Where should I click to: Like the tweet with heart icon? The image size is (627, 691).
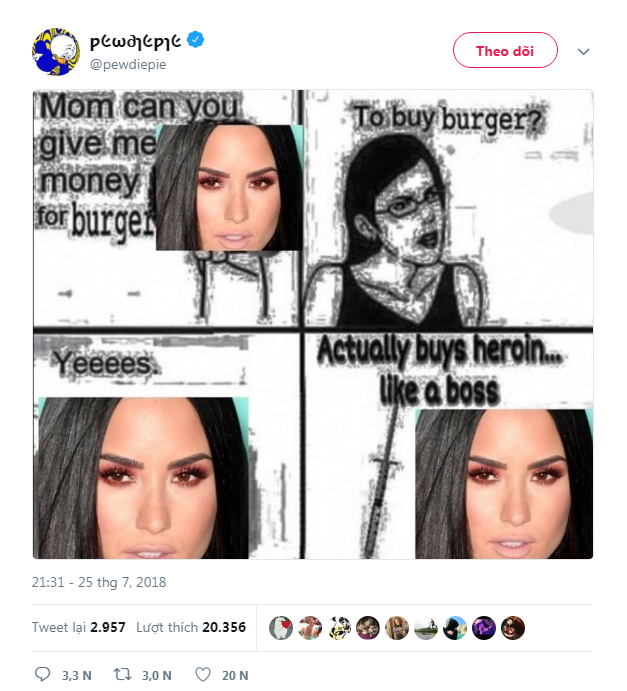click(203, 675)
